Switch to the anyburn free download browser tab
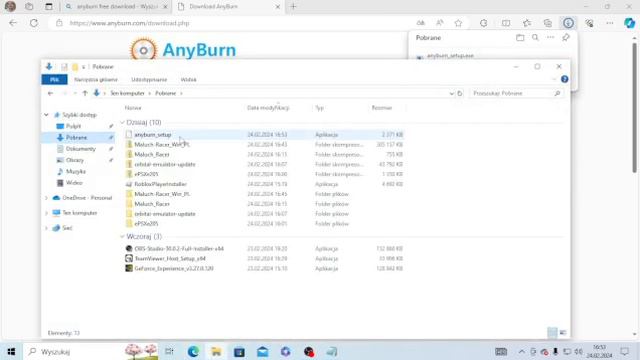640x360 pixels. 116,7
